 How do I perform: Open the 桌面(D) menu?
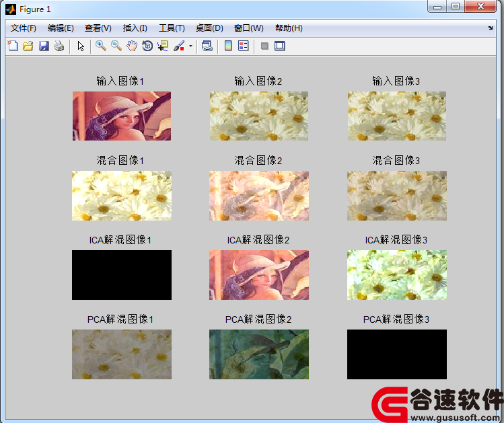[x=209, y=28]
